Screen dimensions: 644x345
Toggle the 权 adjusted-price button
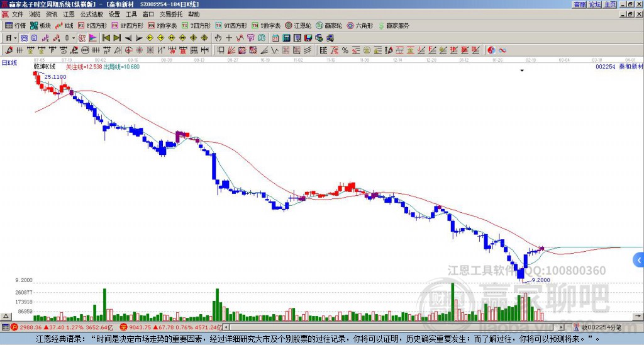82,38
